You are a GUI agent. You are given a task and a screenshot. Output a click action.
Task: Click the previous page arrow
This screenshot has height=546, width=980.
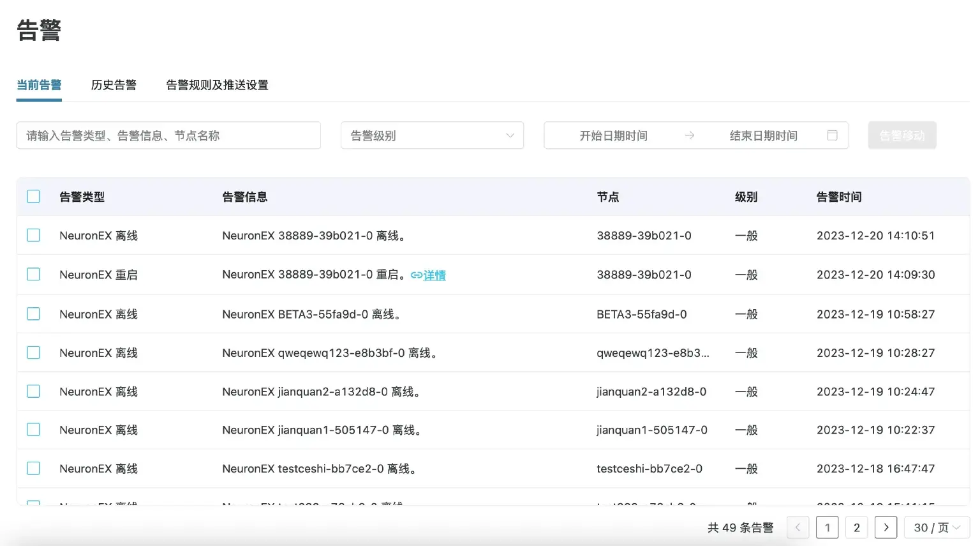click(798, 527)
